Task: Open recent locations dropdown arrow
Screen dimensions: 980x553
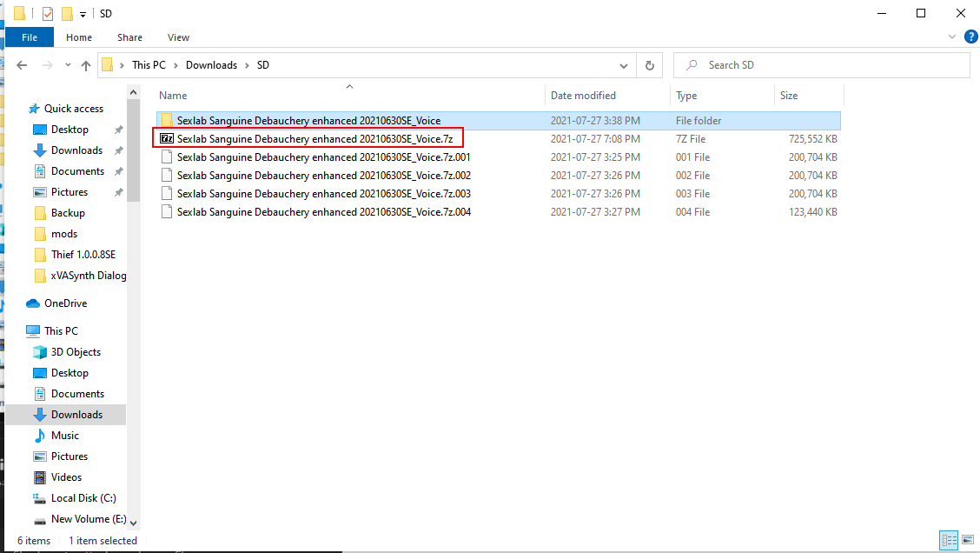Action: (x=68, y=65)
